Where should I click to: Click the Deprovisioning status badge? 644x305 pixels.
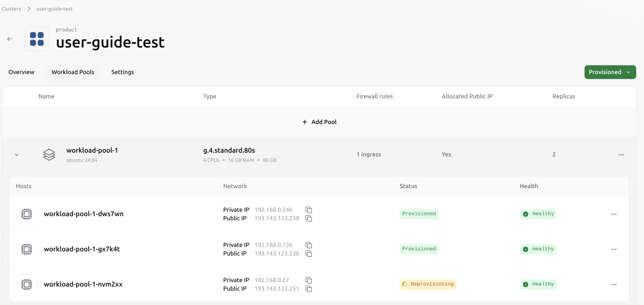coord(428,284)
